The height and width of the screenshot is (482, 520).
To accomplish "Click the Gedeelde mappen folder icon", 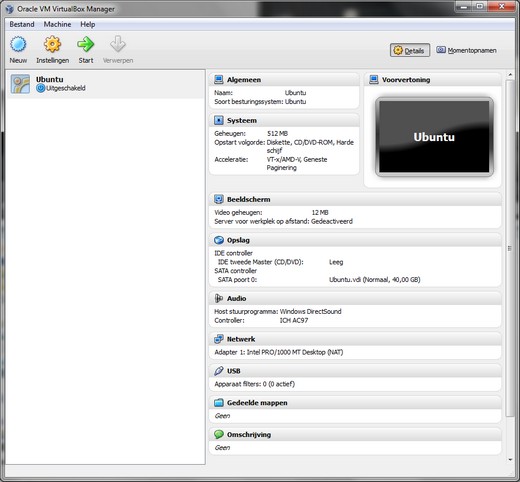I will click(219, 403).
